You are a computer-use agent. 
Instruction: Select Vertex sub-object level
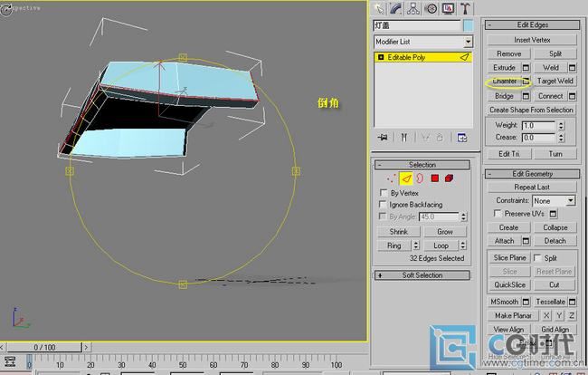391,178
